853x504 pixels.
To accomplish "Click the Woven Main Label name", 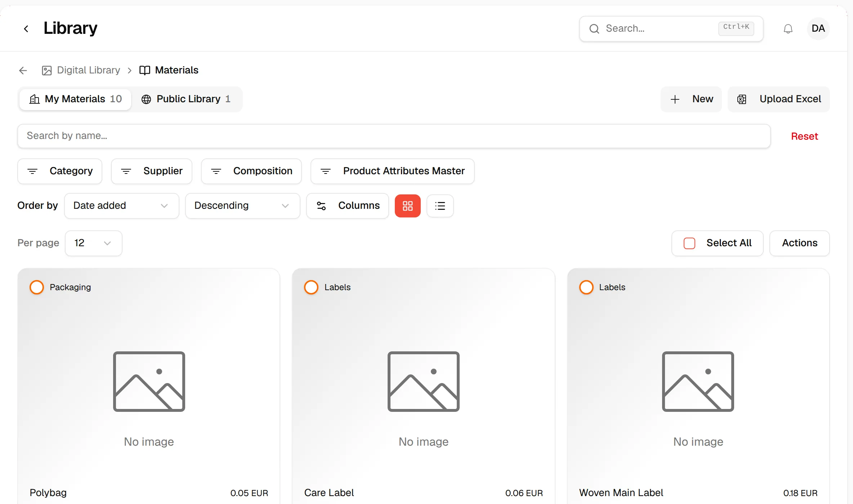I will tap(621, 493).
